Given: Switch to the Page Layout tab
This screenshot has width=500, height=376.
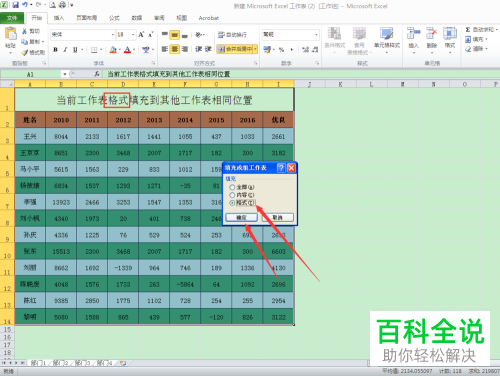Looking at the screenshot, I should pos(87,18).
